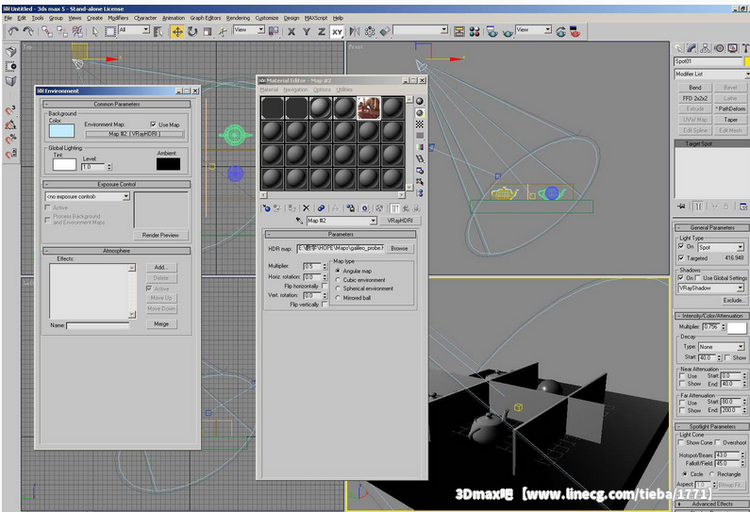Click the Background Color swatch
The height and width of the screenshot is (512, 750).
(x=62, y=131)
